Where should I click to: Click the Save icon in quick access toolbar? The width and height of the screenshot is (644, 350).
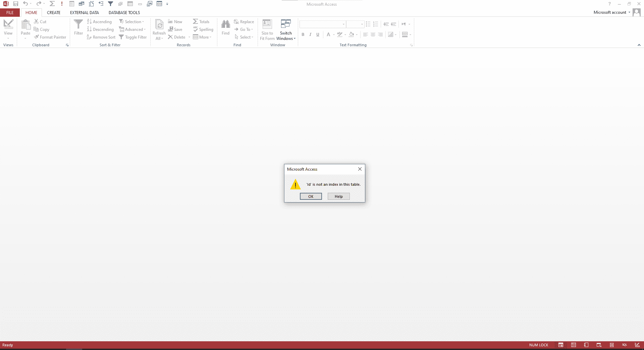[16, 4]
